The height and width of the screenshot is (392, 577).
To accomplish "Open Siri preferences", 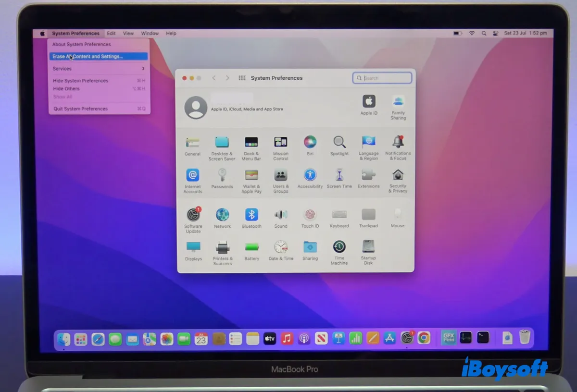I will click(x=310, y=143).
